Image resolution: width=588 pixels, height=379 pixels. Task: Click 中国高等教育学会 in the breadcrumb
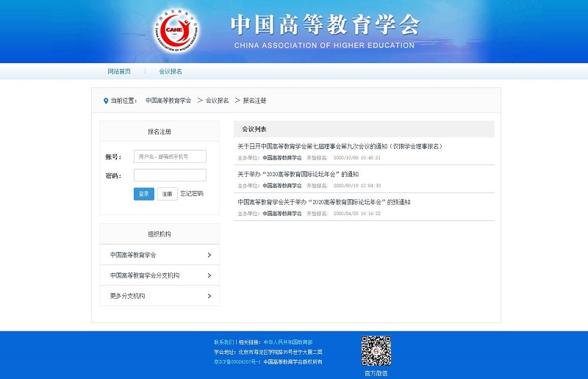(x=168, y=101)
